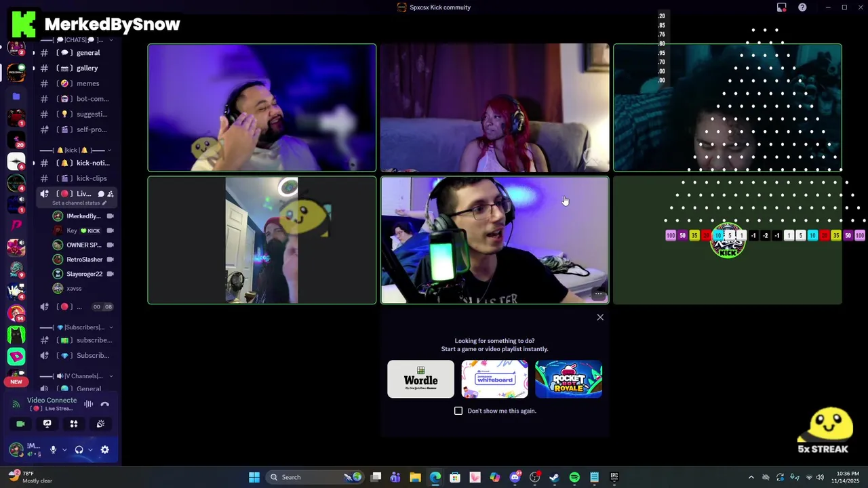The height and width of the screenshot is (488, 868).
Task: Start Rocket Bot Royale activity
Action: pos(568,379)
